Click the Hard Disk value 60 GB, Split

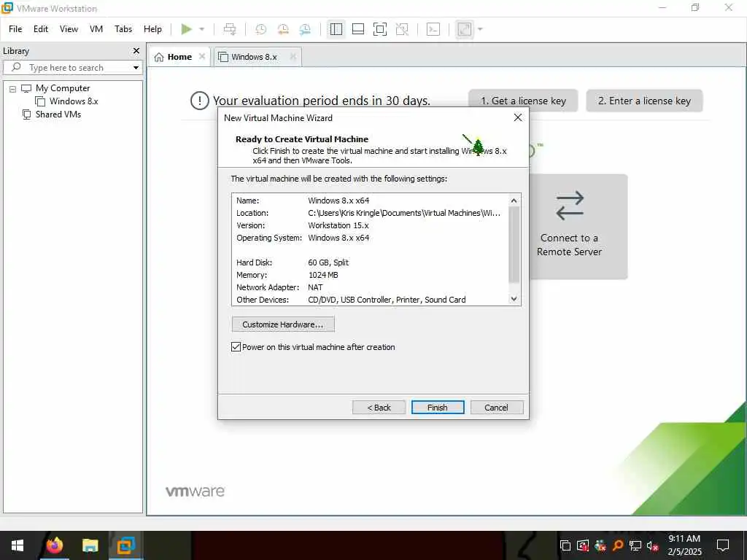coord(328,262)
